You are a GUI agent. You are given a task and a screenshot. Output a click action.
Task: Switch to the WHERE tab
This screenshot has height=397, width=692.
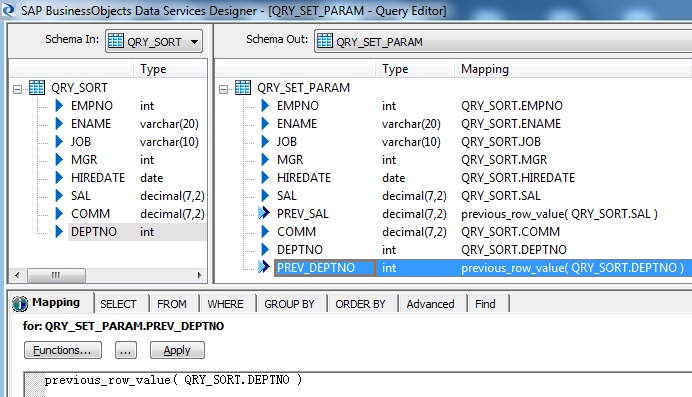[x=226, y=304]
